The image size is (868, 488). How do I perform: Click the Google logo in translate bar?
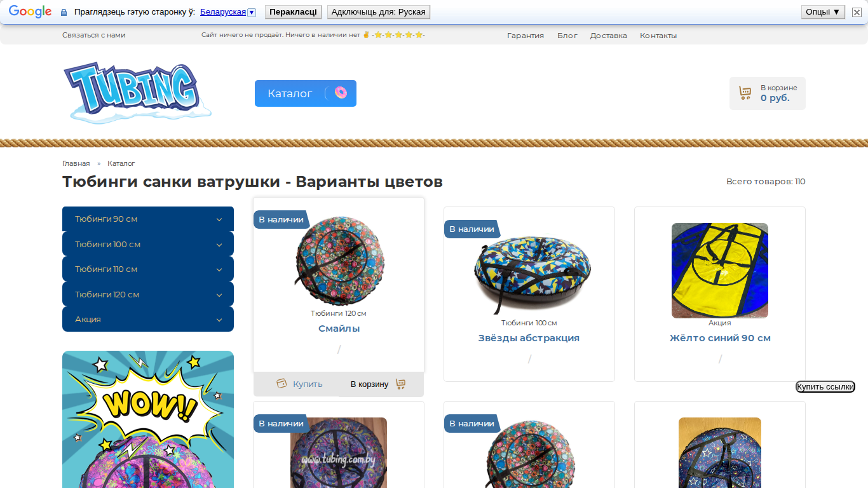[30, 12]
